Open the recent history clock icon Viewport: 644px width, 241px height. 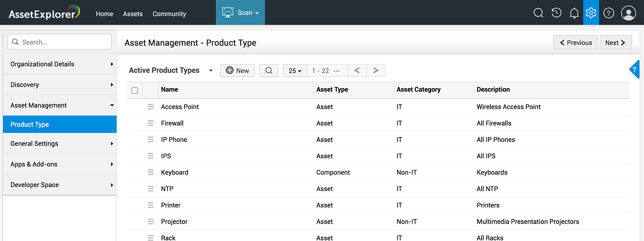pyautogui.click(x=556, y=13)
